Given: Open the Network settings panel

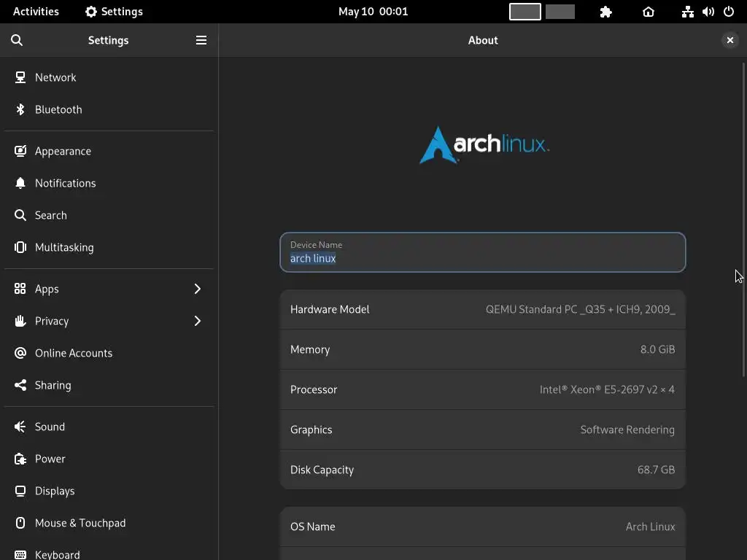Looking at the screenshot, I should [109, 77].
